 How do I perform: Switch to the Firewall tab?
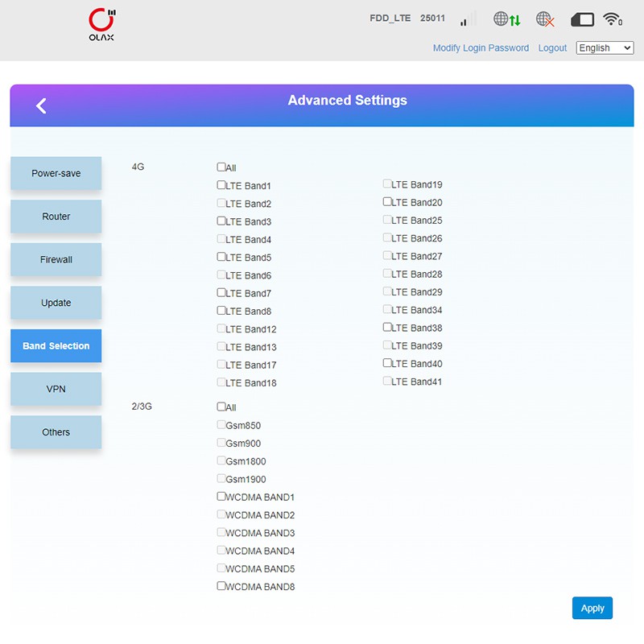pyautogui.click(x=56, y=260)
